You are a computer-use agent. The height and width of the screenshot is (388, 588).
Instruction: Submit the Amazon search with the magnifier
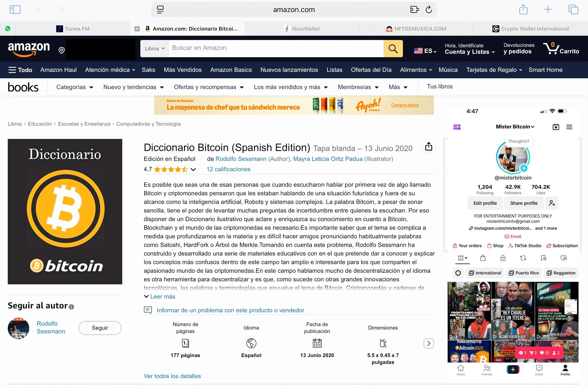tap(393, 48)
